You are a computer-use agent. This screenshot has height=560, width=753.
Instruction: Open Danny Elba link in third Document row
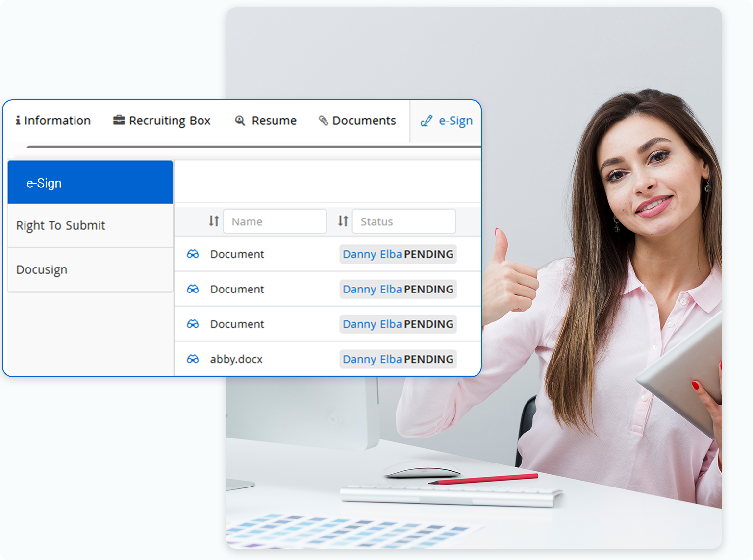pos(372,324)
